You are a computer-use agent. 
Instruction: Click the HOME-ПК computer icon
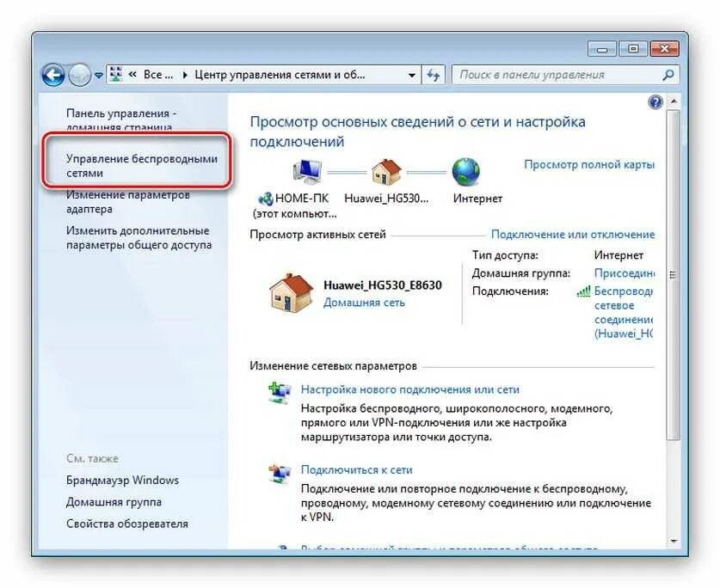click(307, 171)
